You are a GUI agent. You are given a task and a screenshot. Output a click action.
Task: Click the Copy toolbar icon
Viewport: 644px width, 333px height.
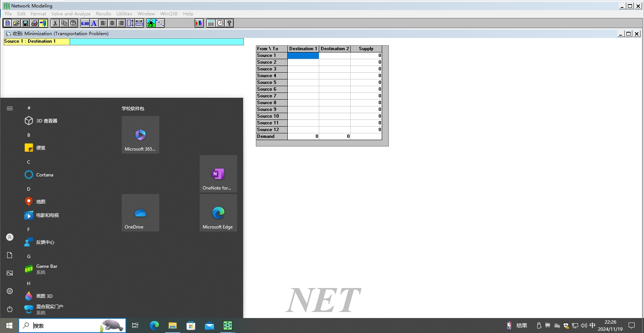click(64, 23)
